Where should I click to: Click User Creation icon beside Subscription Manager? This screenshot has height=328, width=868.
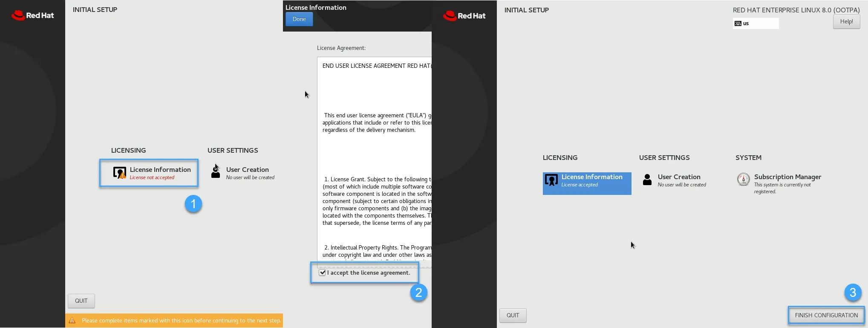coord(647,180)
